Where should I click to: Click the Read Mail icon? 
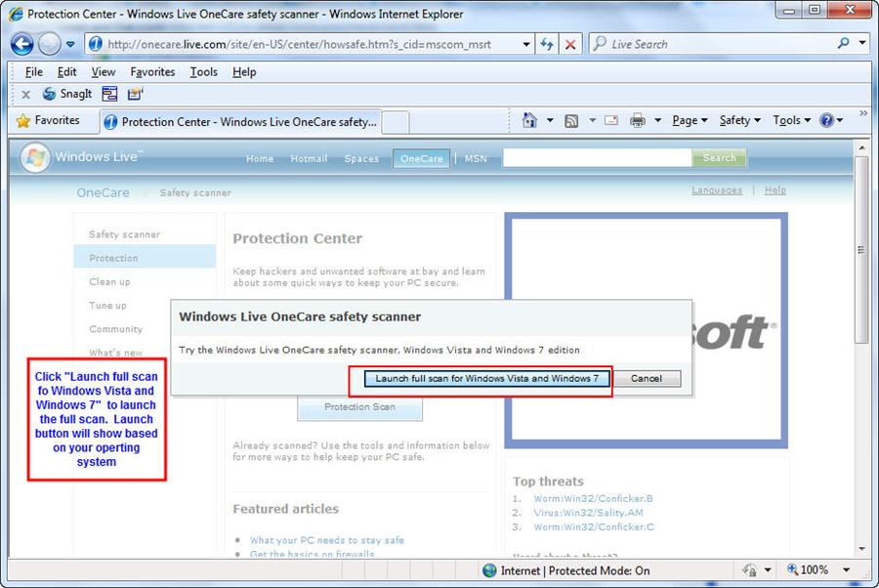click(611, 120)
